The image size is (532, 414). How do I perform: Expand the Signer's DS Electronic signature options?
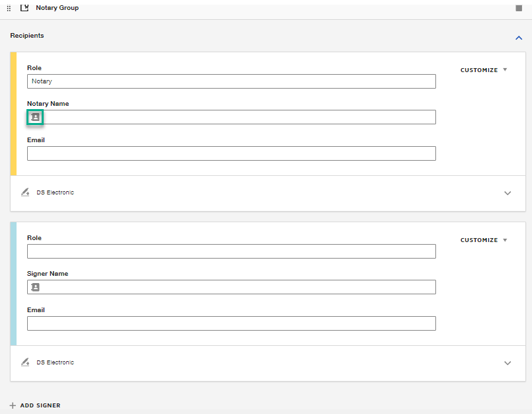tap(508, 362)
